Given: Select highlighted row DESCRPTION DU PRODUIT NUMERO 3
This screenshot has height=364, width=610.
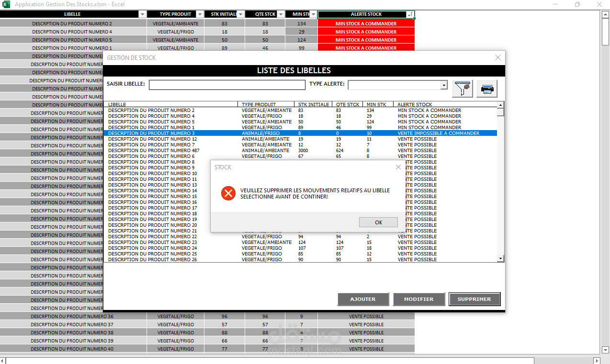Looking at the screenshot, I should click(x=300, y=133).
